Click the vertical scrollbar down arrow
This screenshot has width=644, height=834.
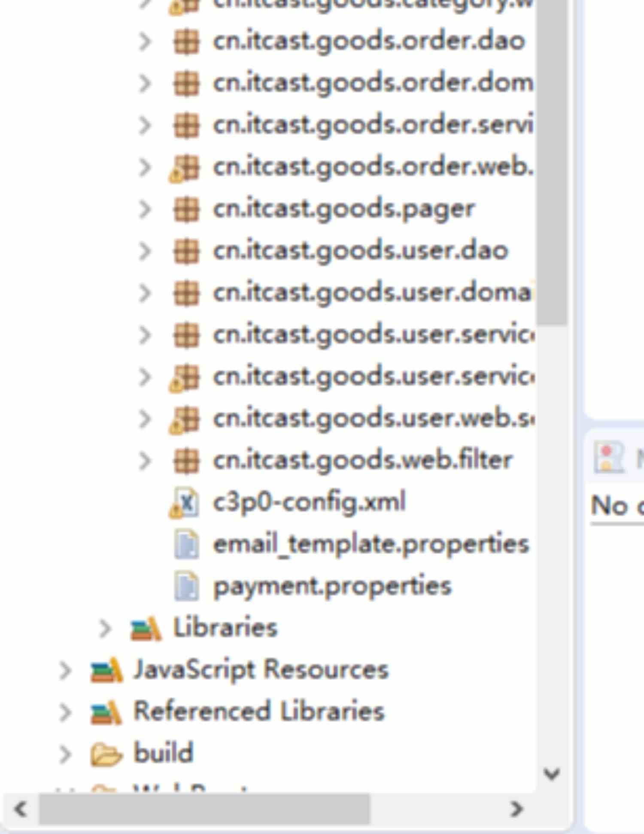(552, 774)
